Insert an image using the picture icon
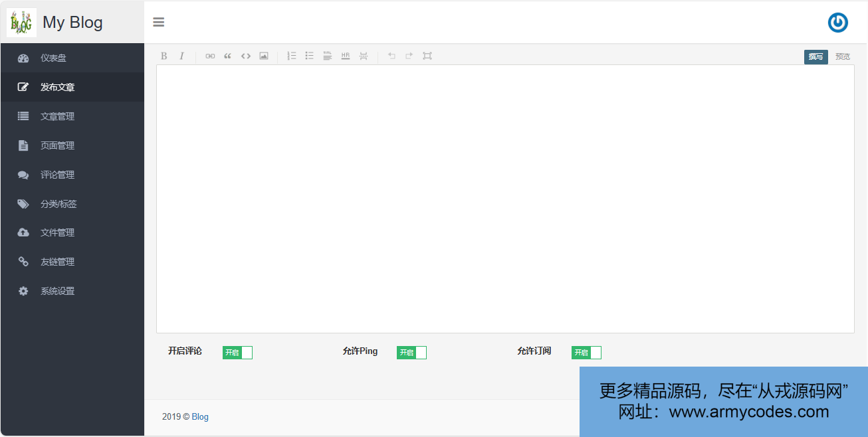The height and width of the screenshot is (437, 868). (x=264, y=56)
